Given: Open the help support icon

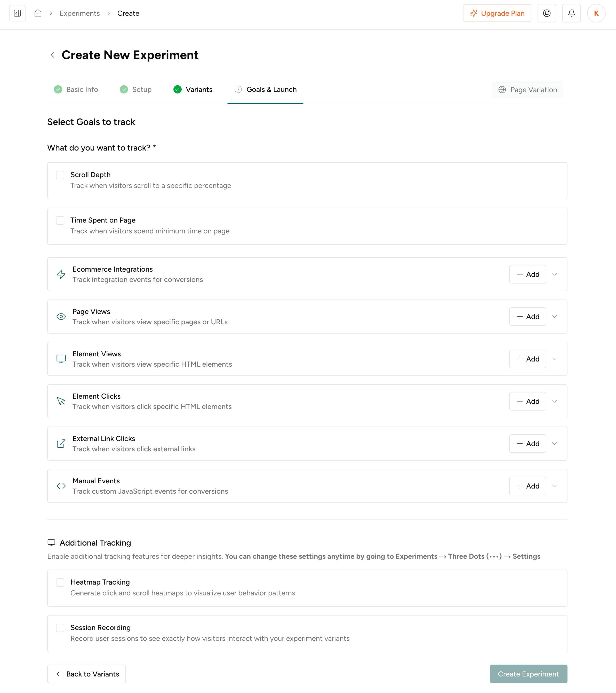Looking at the screenshot, I should click(547, 13).
